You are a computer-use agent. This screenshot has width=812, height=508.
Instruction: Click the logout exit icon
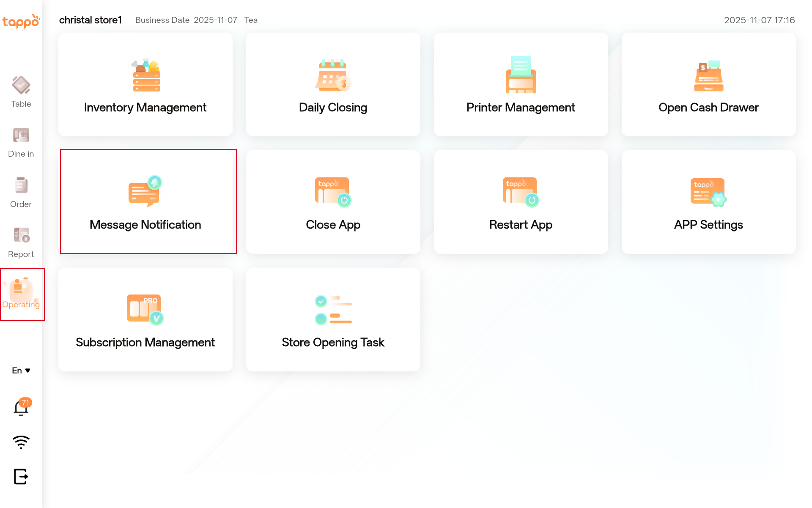click(x=21, y=477)
